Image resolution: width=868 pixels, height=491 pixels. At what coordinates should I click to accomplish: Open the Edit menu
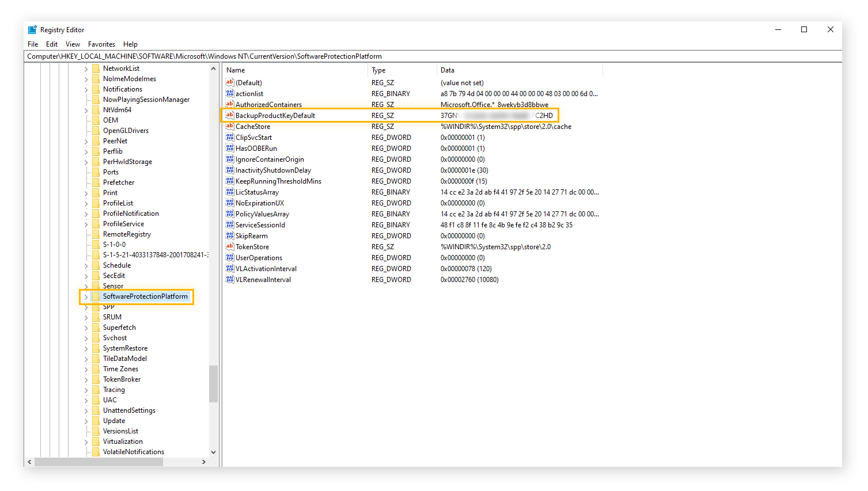pos(52,44)
